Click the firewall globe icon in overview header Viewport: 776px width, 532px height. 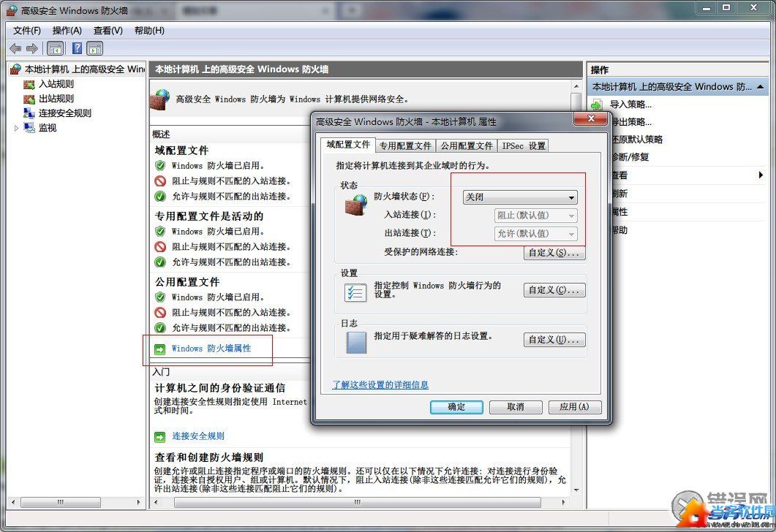click(x=159, y=99)
